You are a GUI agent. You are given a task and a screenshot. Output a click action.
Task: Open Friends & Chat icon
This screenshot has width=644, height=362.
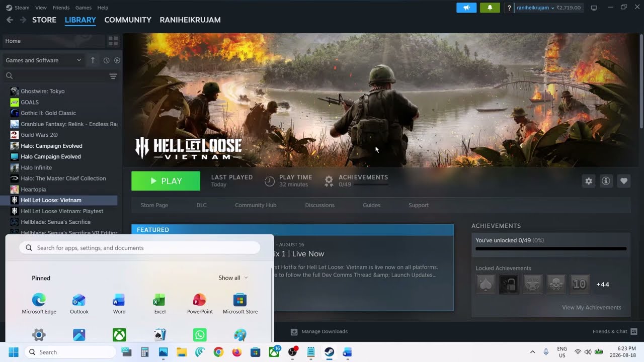coord(634,331)
